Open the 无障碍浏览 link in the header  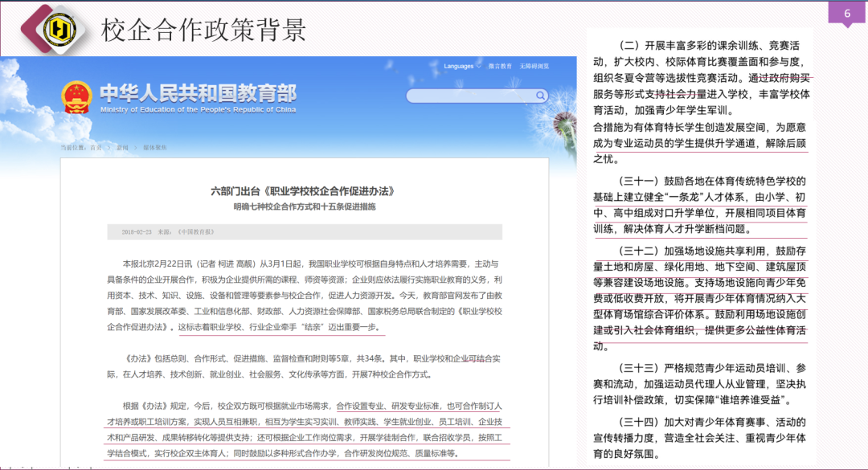coord(534,67)
